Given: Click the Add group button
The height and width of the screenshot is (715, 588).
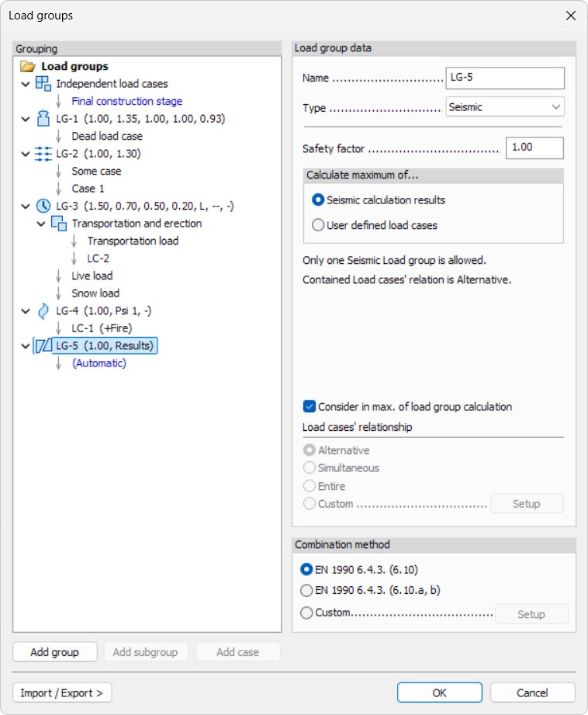Looking at the screenshot, I should (x=54, y=652).
